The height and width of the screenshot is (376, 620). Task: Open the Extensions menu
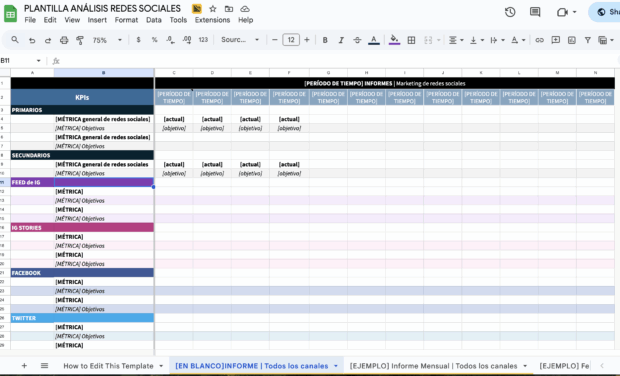[212, 20]
